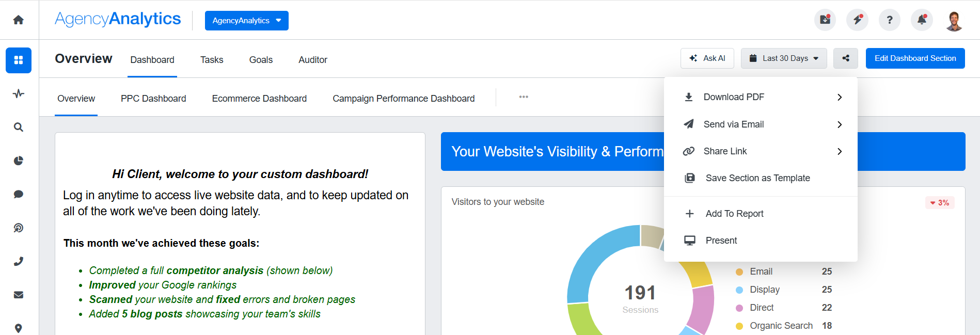Go to the home icon in sidebar
The image size is (980, 335).
19,20
